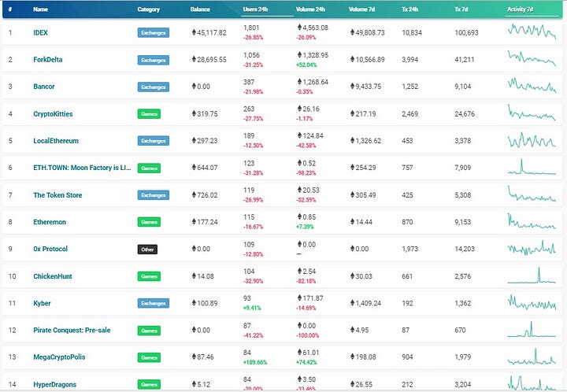The width and height of the screenshot is (567, 392).
Task: Sort table by Volume 24h header
Action: [x=310, y=9]
